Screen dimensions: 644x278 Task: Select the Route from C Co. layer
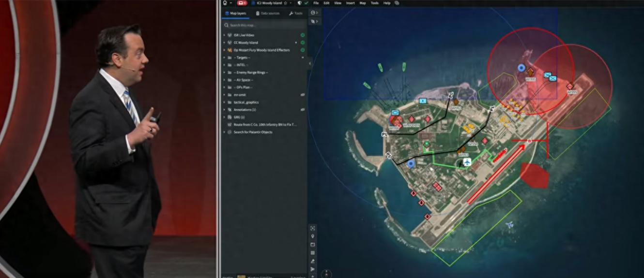[265, 124]
